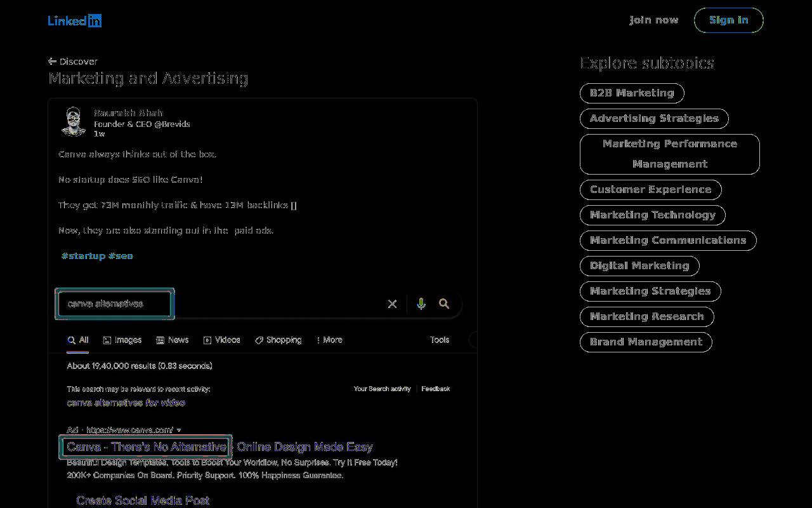Select the Shopping search tab

[x=278, y=340]
